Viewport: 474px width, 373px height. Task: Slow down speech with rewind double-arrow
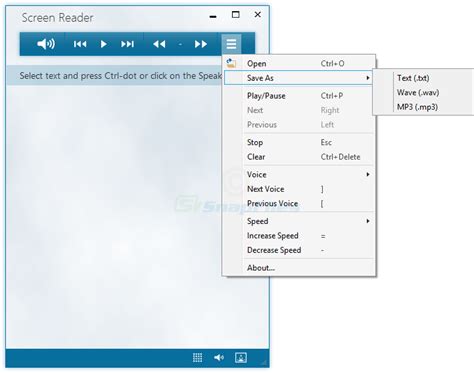point(159,44)
